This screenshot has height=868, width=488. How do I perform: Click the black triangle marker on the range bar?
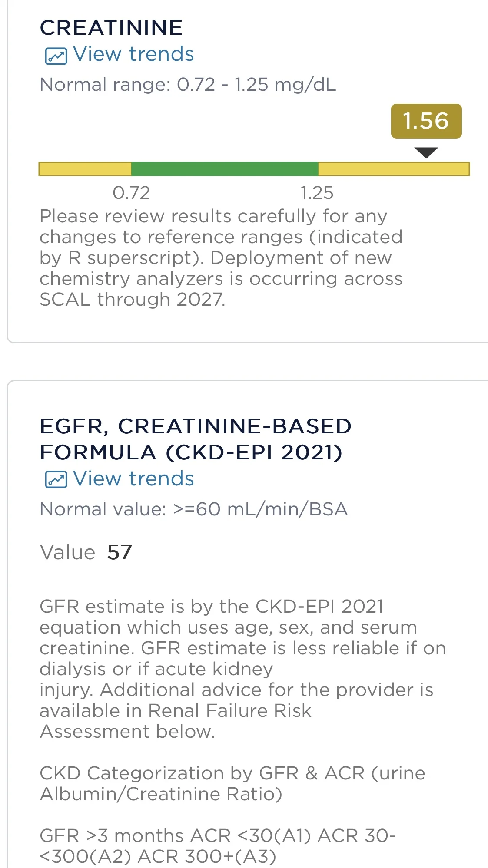pyautogui.click(x=426, y=152)
